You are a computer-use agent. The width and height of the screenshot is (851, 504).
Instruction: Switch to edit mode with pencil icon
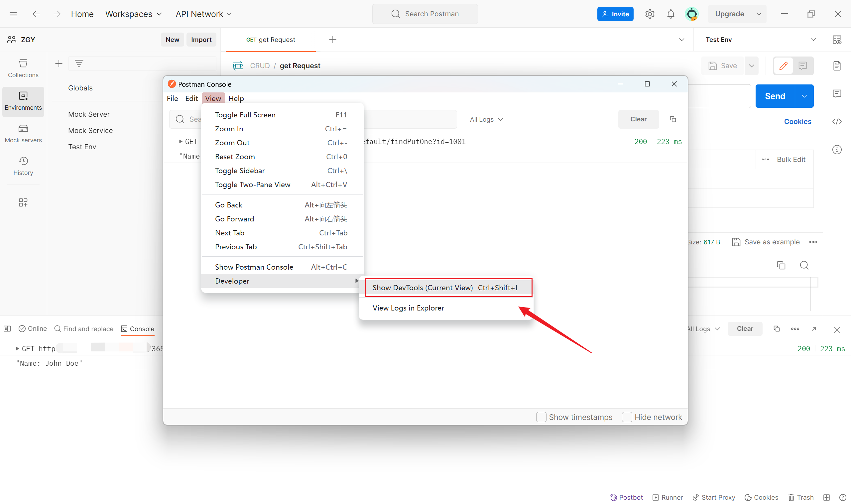click(784, 65)
